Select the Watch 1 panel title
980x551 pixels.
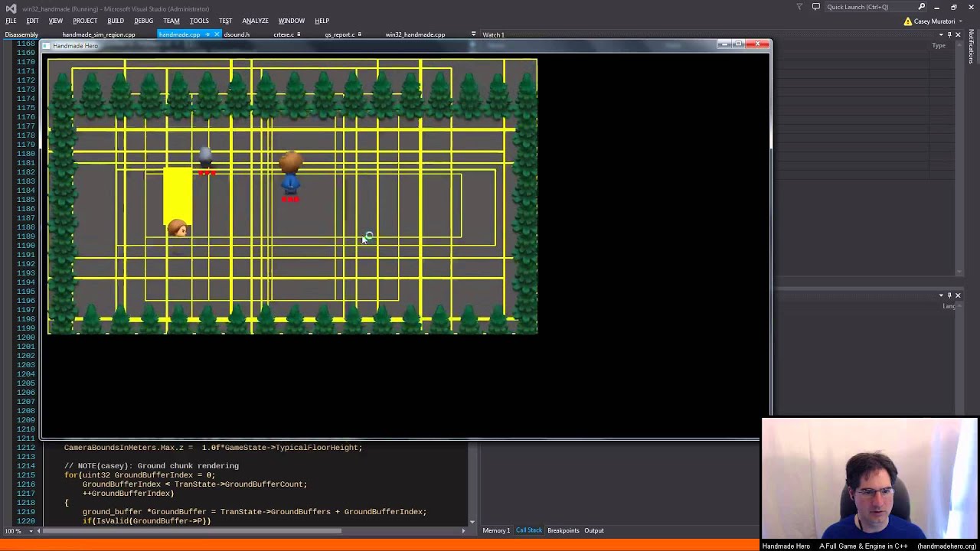point(493,34)
